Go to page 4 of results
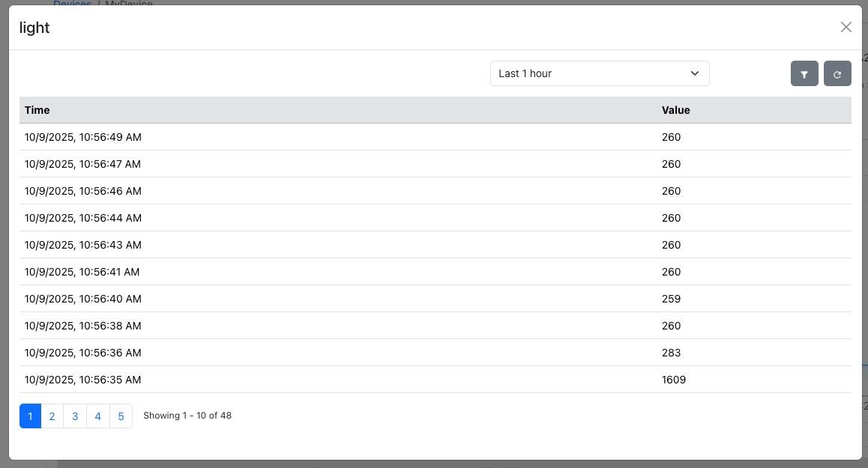The width and height of the screenshot is (868, 468). 98,416
